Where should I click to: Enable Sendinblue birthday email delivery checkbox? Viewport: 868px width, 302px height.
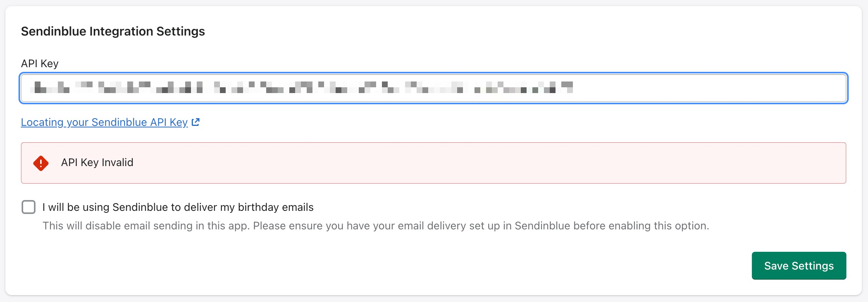click(x=29, y=207)
